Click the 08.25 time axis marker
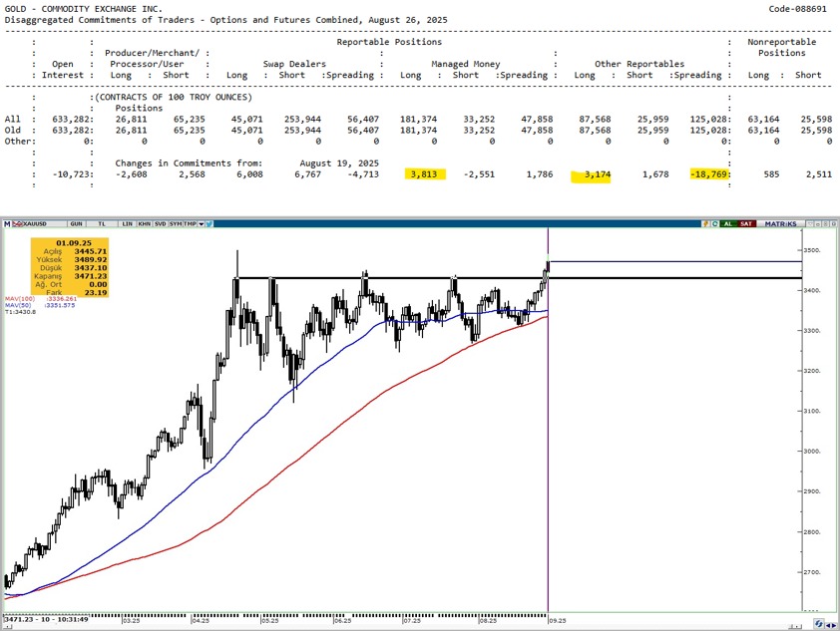The image size is (840, 631). coord(488,621)
